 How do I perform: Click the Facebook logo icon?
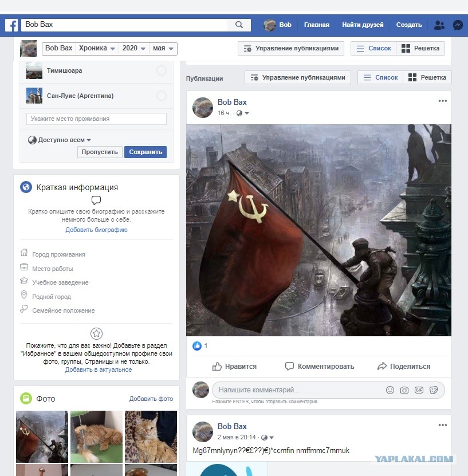click(11, 25)
